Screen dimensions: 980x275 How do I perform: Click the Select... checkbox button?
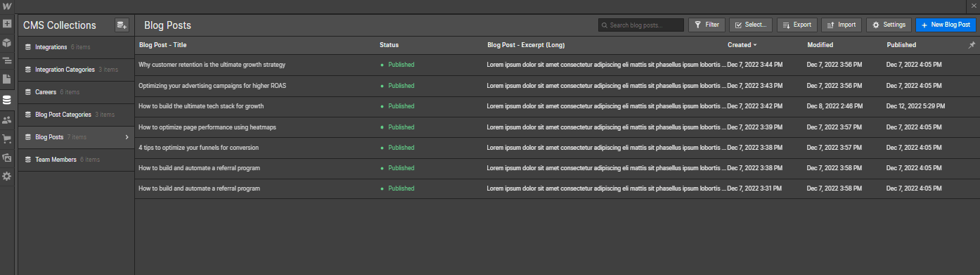(x=751, y=25)
